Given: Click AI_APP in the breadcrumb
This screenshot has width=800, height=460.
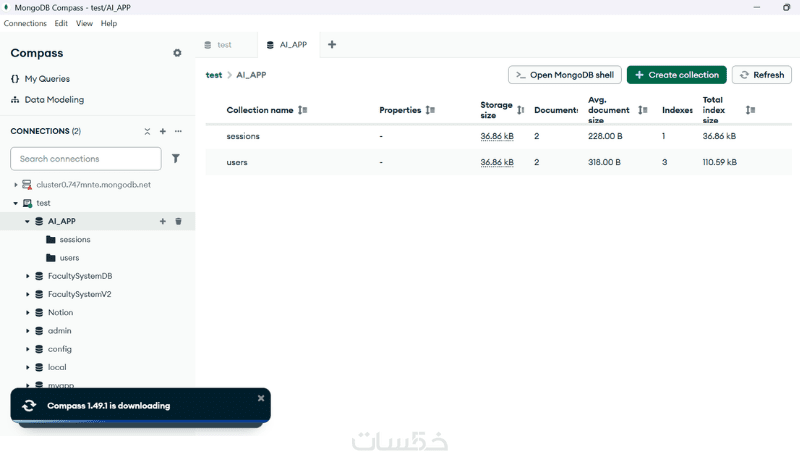Looking at the screenshot, I should tap(251, 75).
